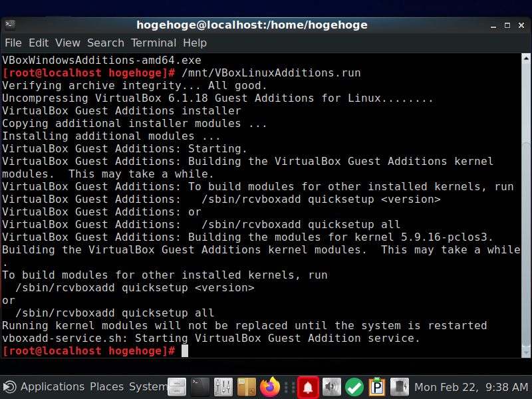Viewport: 532px width, 399px height.
Task: Open the View menu
Action: tap(68, 43)
